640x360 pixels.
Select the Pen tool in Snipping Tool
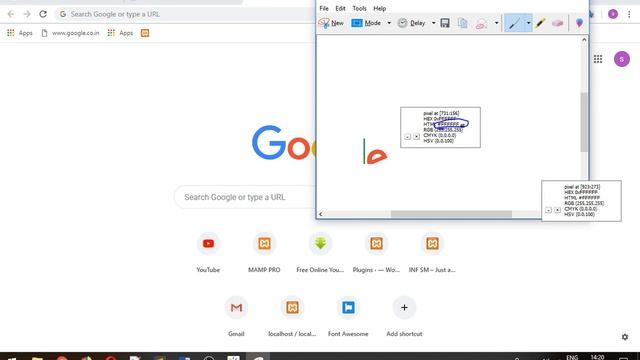point(514,23)
